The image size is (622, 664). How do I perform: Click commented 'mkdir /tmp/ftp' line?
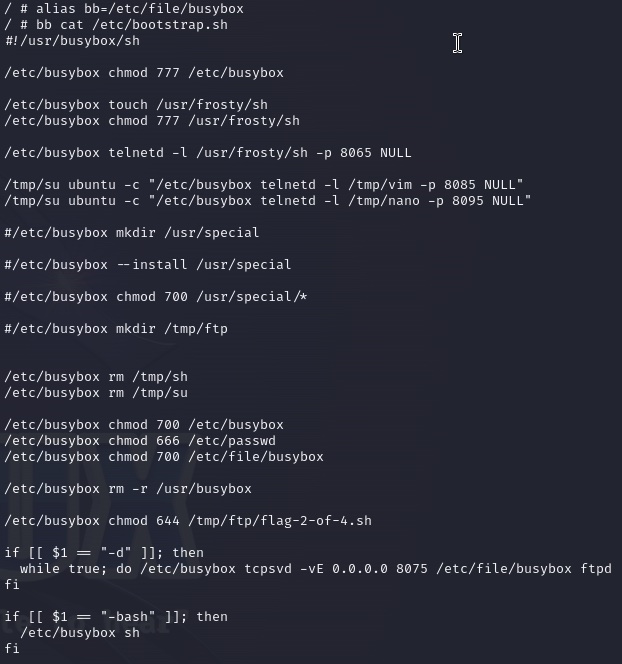point(116,329)
